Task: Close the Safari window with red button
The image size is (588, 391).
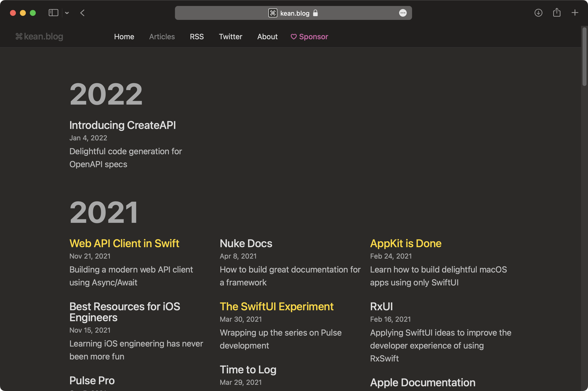Action: 13,13
